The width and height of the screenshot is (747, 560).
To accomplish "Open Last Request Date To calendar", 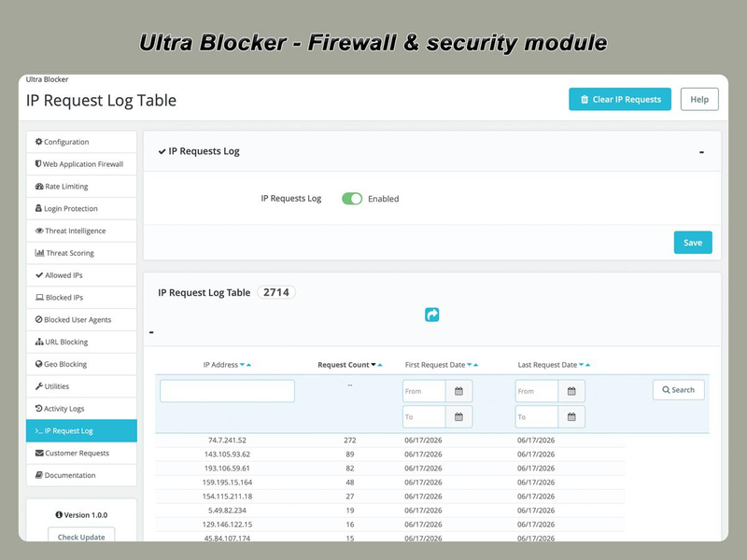I will [571, 416].
